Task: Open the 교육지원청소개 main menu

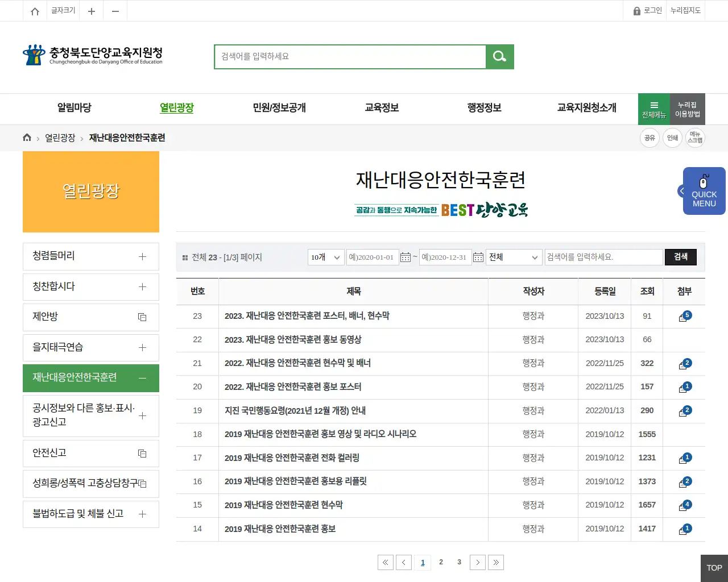Action: [x=586, y=108]
